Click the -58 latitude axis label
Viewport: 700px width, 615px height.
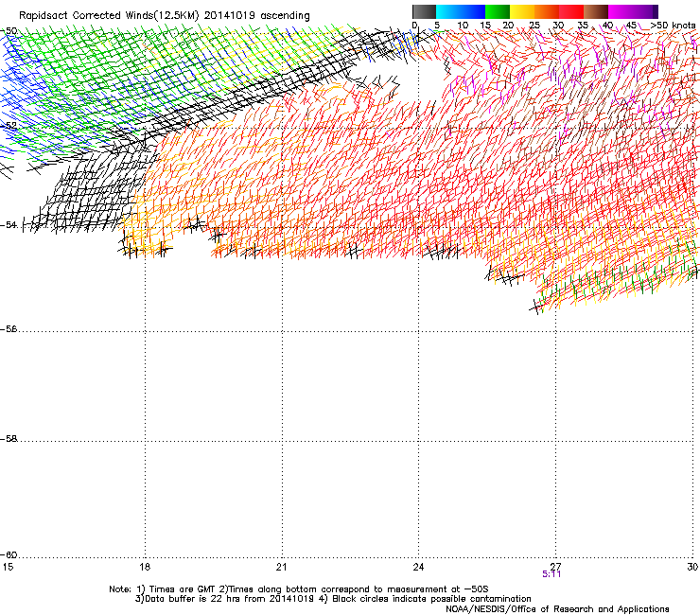9,439
